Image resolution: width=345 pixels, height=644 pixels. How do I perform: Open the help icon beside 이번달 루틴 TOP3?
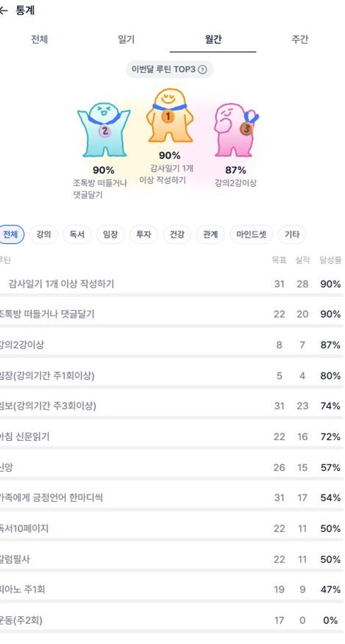tap(202, 70)
